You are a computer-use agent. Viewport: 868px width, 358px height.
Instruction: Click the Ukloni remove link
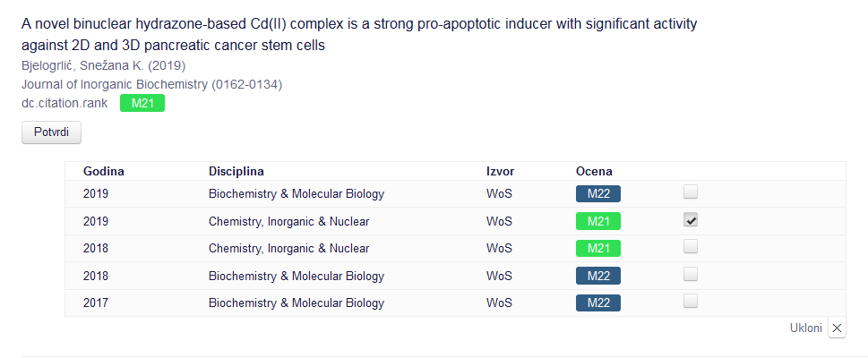point(806,328)
